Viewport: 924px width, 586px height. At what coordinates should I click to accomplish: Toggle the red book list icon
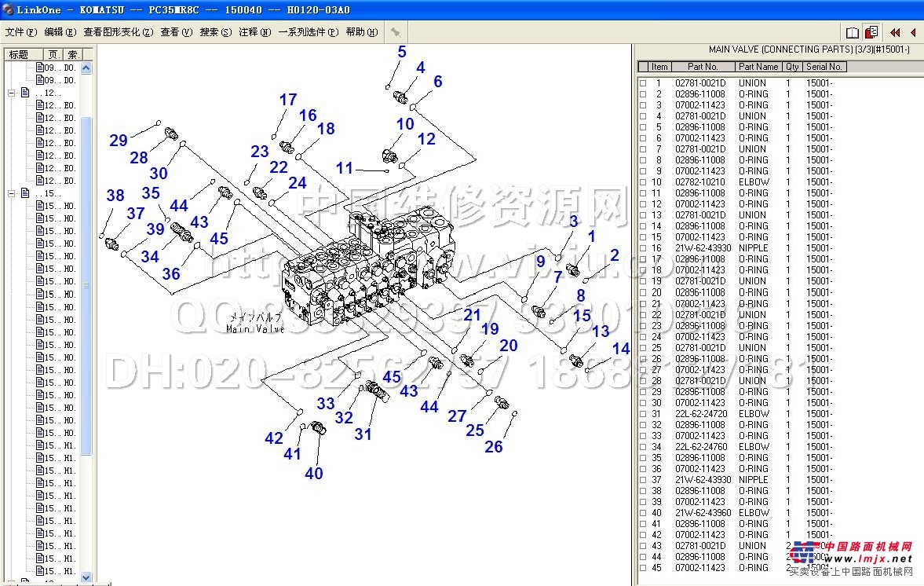(871, 32)
